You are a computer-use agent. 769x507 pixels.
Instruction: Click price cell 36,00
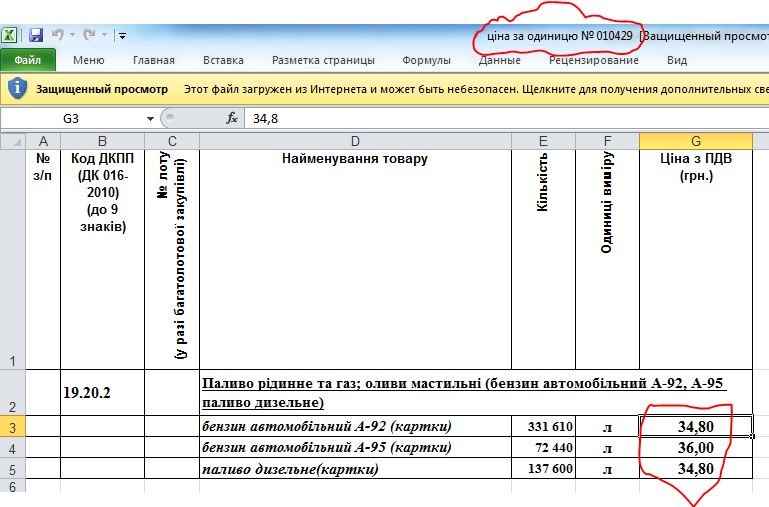click(x=696, y=448)
